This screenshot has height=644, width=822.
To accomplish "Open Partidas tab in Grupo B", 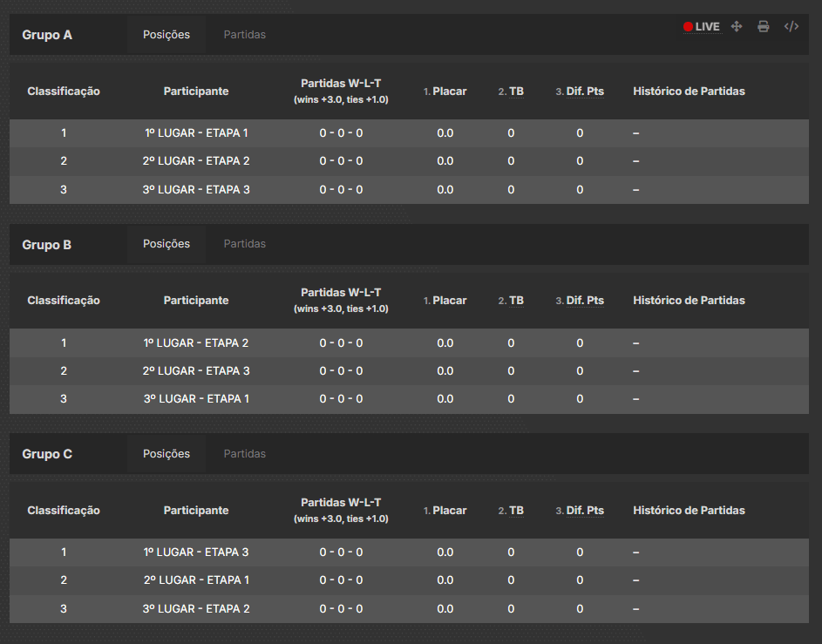I will pyautogui.click(x=244, y=244).
